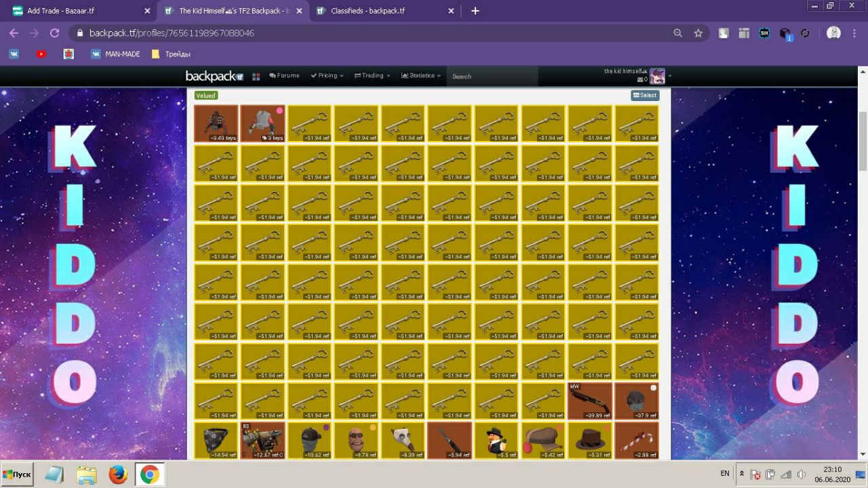Click the page scrollbar down arrow
Viewport: 868px width, 488px height.
tap(863, 454)
